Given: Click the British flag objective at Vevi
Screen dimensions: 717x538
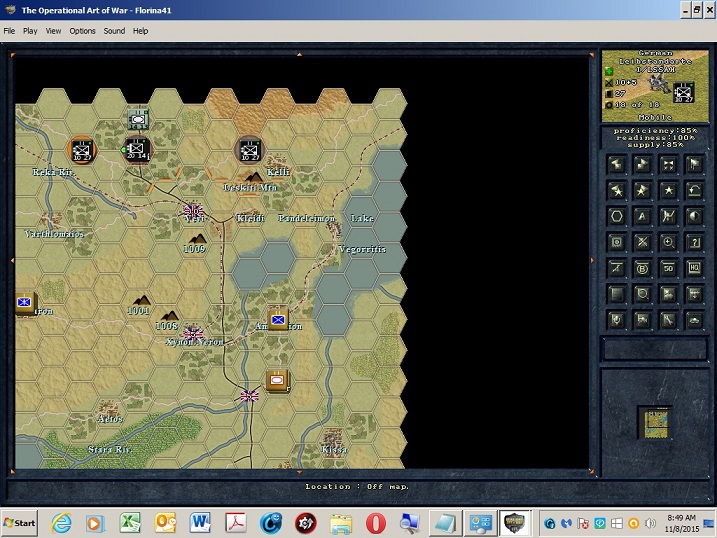Looking at the screenshot, I should (193, 211).
